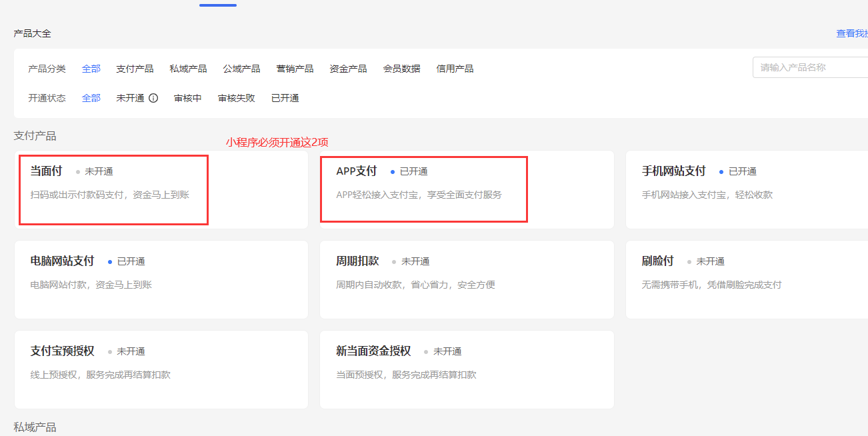868x436 pixels.
Task: Filter products by 审核中 status
Action: [187, 98]
